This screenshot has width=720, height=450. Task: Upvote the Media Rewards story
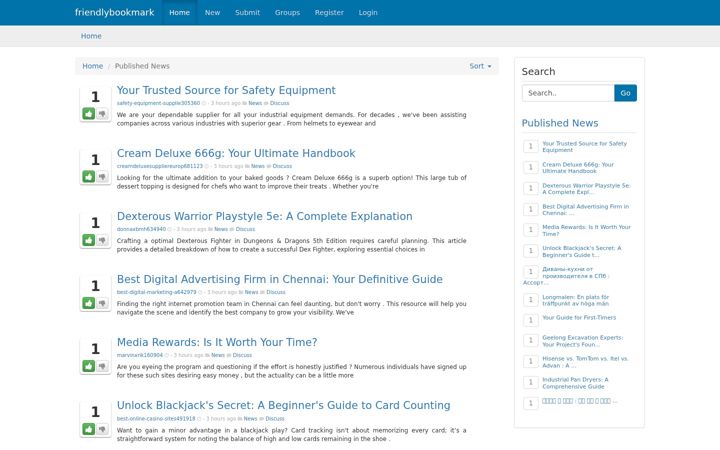coord(89,366)
